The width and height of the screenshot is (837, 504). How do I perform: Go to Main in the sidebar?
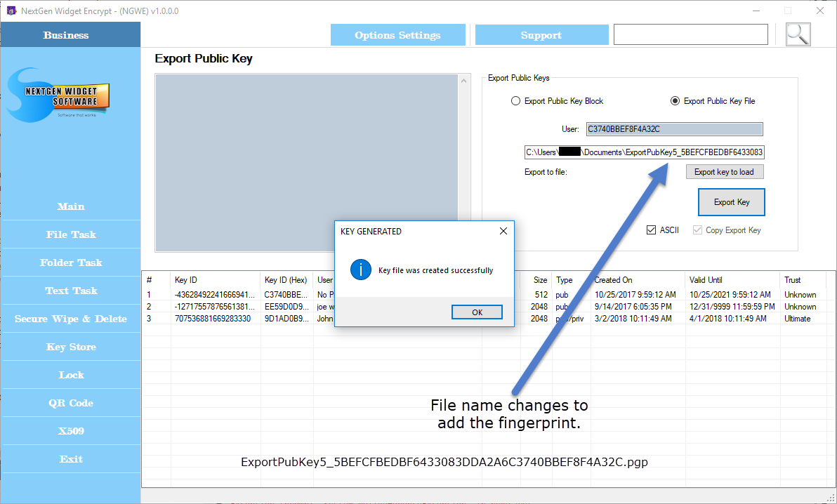tap(71, 206)
